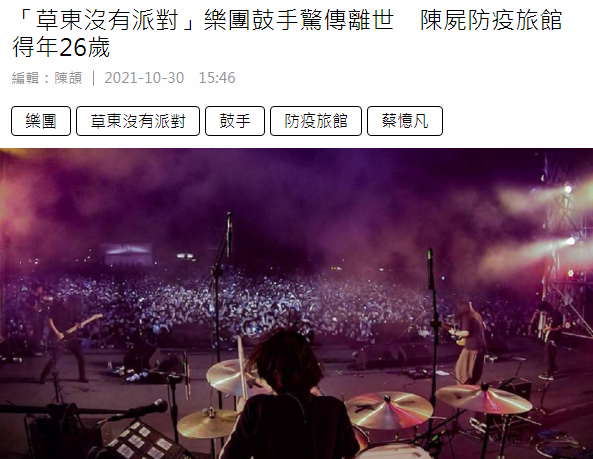This screenshot has height=459, width=593.
Task: Click the 編輯 label in the byline
Action: click(x=25, y=78)
